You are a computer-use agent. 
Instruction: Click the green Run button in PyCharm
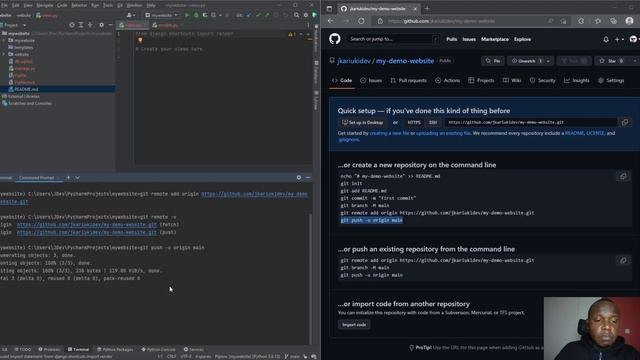pyautogui.click(x=187, y=15)
